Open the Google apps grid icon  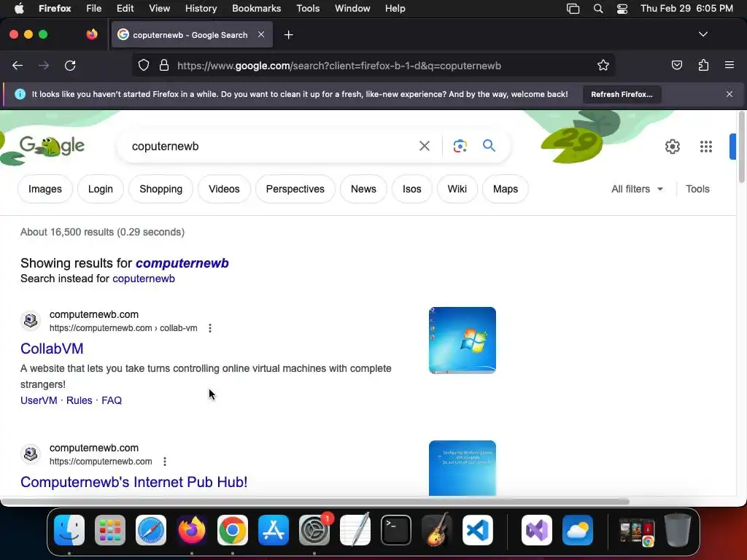[706, 147]
